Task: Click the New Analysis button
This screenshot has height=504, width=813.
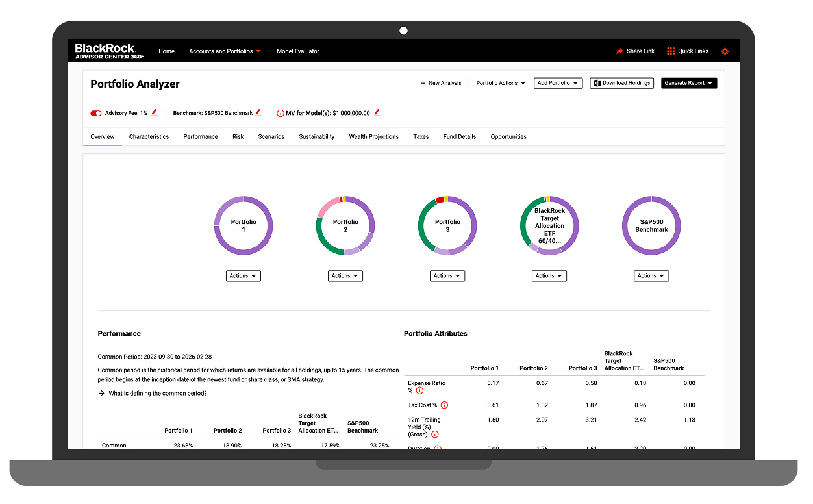Action: (441, 83)
